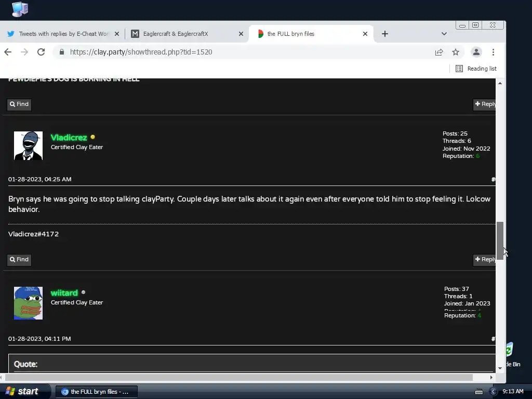
Task: Open wiitard's profile via username link
Action: [x=64, y=293]
